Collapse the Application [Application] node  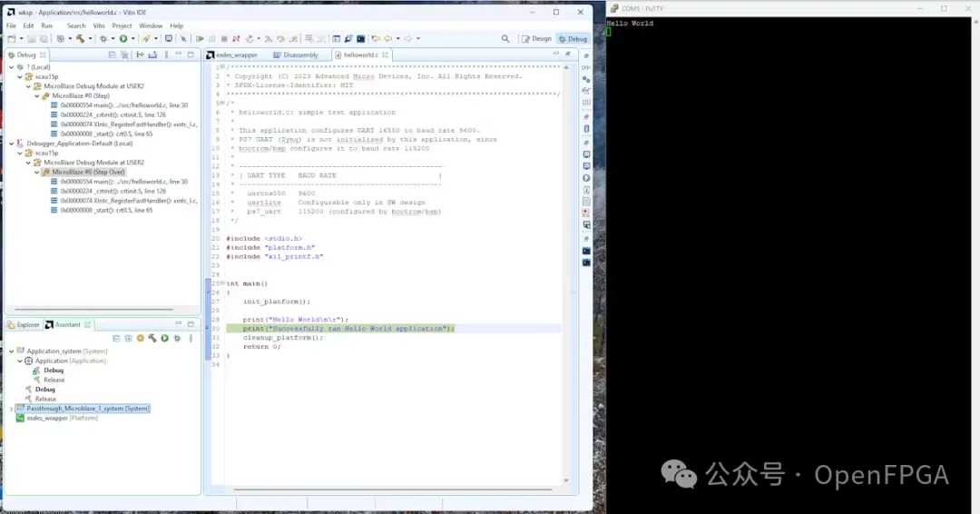[x=20, y=361]
